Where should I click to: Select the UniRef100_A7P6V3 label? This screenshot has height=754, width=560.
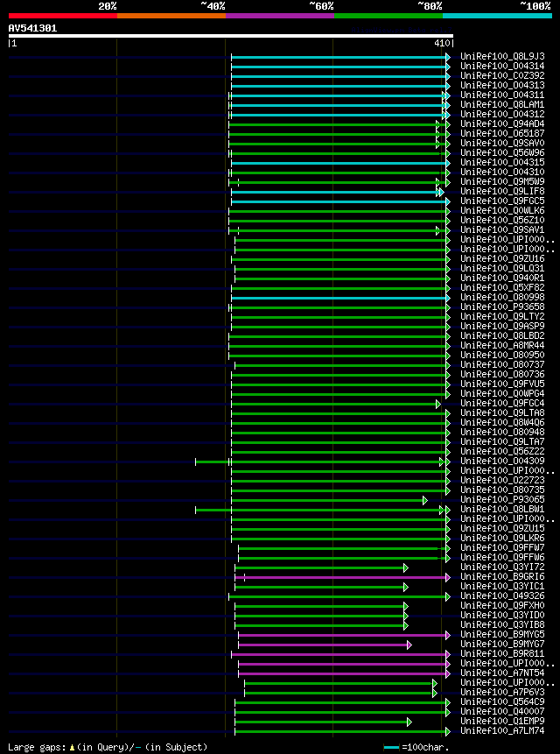pos(502,693)
